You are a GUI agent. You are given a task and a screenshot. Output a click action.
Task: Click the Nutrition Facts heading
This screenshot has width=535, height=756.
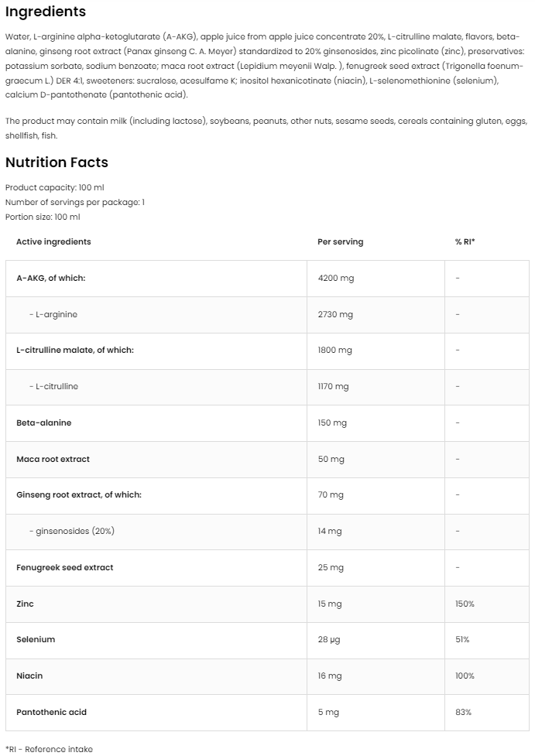pos(57,162)
